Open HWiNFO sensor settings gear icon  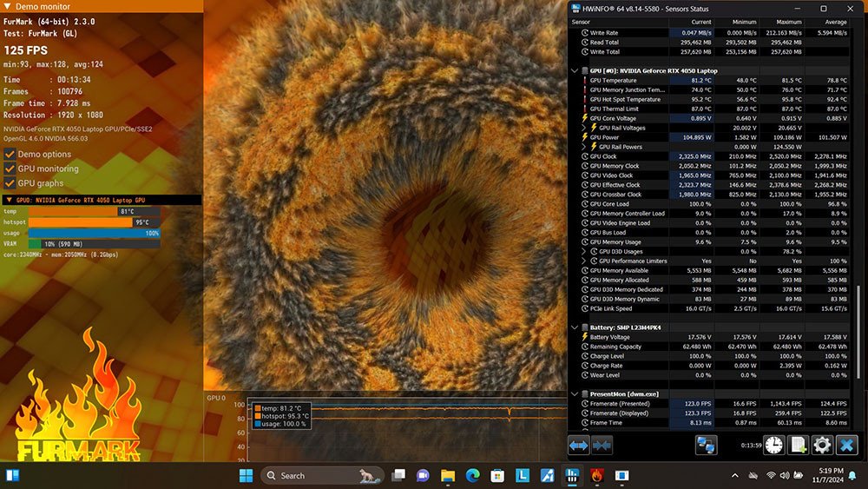pos(822,445)
